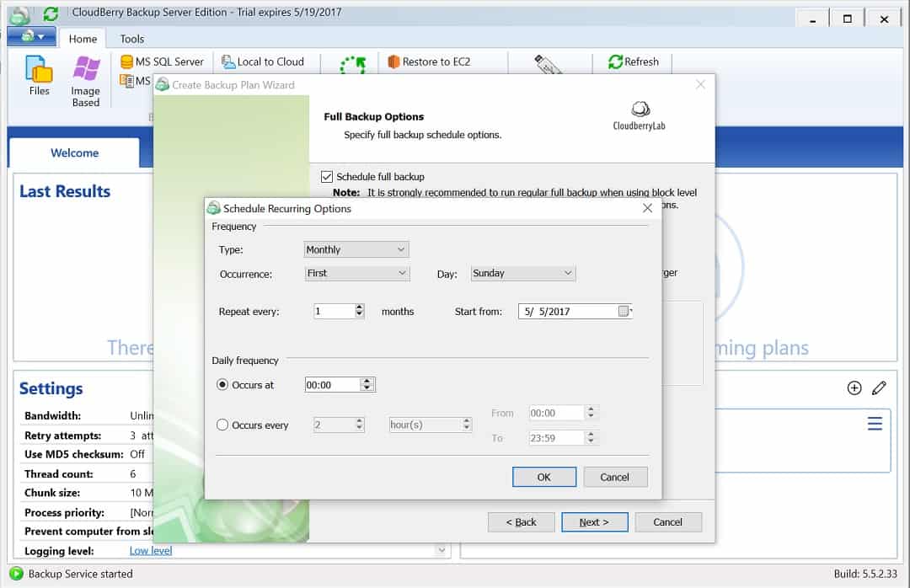Click the circled plus add icon
The width and height of the screenshot is (910, 588).
click(854, 388)
